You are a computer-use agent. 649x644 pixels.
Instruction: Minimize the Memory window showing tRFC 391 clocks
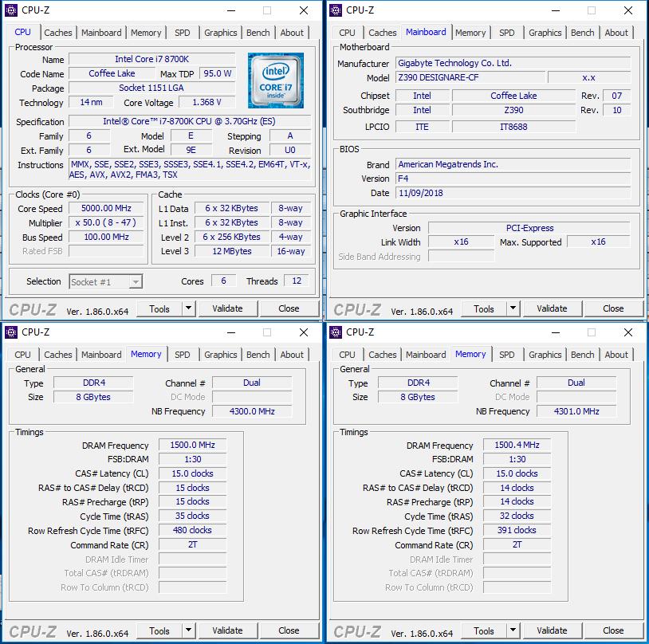[x=556, y=332]
